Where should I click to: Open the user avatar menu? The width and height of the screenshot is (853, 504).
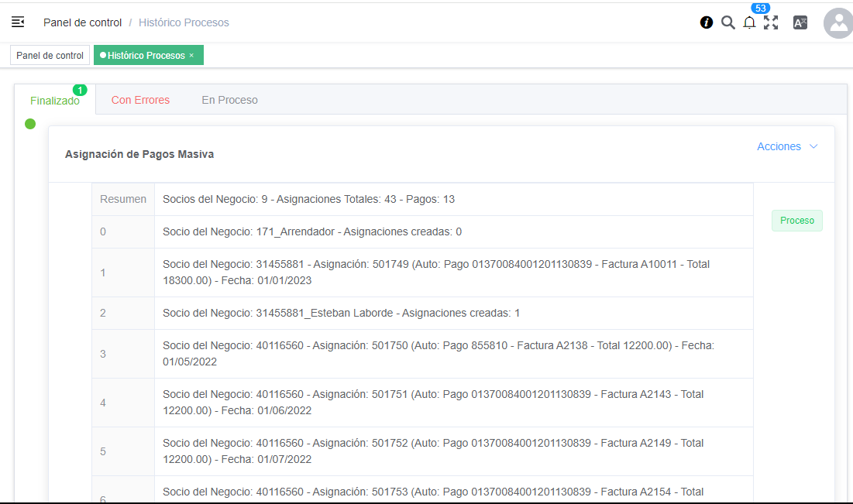pyautogui.click(x=838, y=23)
